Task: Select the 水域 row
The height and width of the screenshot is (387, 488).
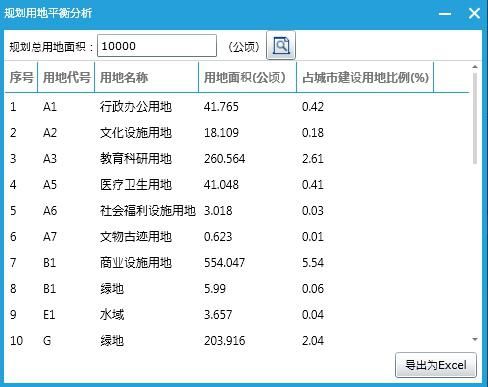Action: [x=237, y=315]
